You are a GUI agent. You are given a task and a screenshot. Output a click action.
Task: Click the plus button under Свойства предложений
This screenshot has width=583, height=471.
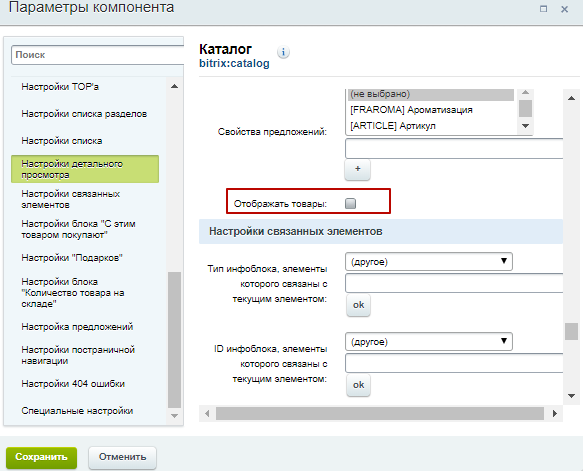tap(357, 170)
